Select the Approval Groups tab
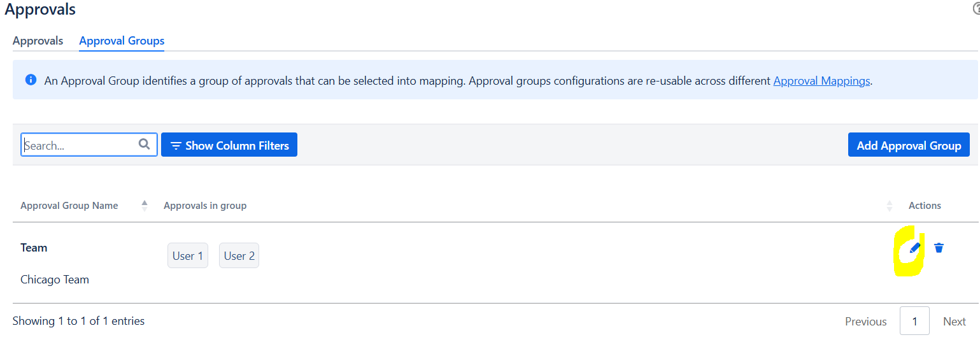Viewport: 980px width, 342px height. click(122, 41)
